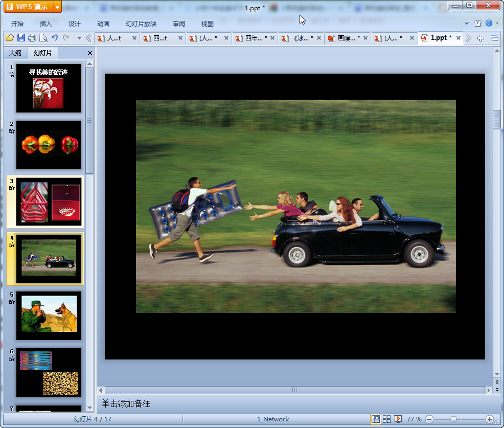The image size is (504, 428).
Task: Redo the last undone action
Action: (66, 38)
